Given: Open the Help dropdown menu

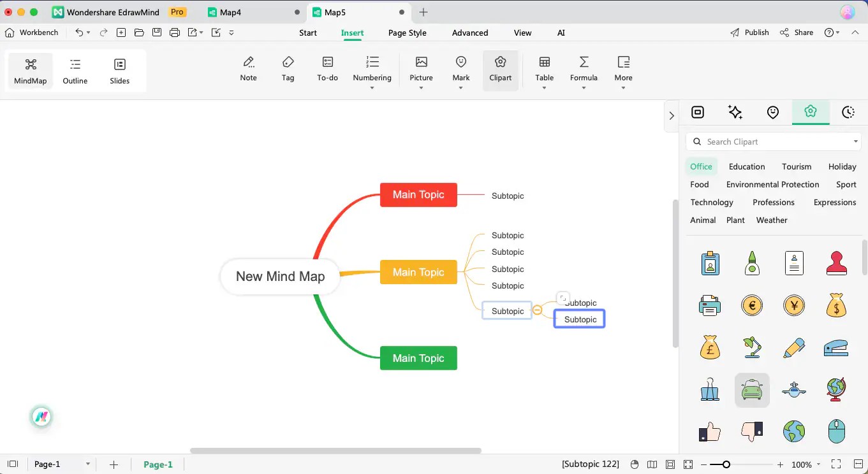Looking at the screenshot, I should click(832, 32).
